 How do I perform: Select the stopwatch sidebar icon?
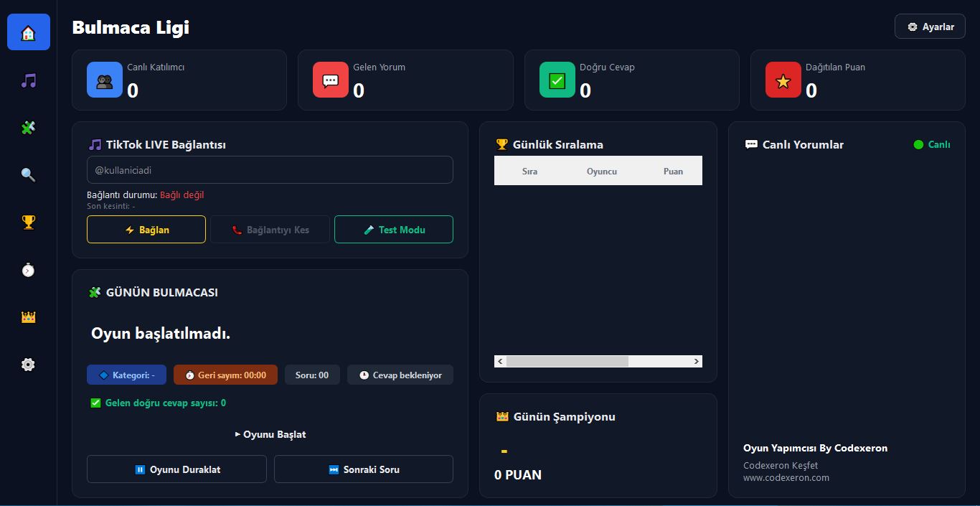pos(29,270)
